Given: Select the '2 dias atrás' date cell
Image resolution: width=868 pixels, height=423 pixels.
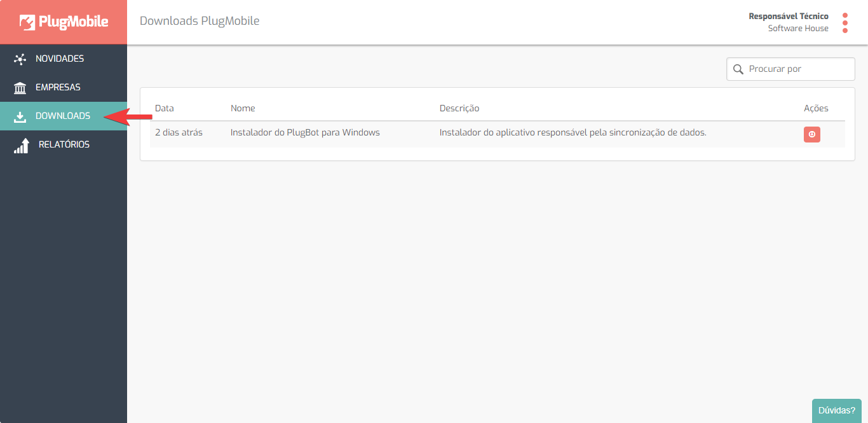Looking at the screenshot, I should (x=179, y=132).
